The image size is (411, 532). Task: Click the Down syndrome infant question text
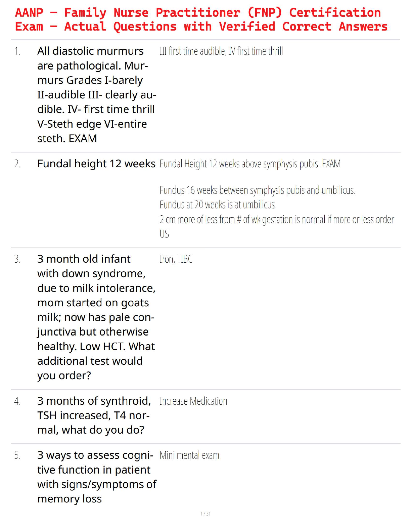click(x=96, y=317)
